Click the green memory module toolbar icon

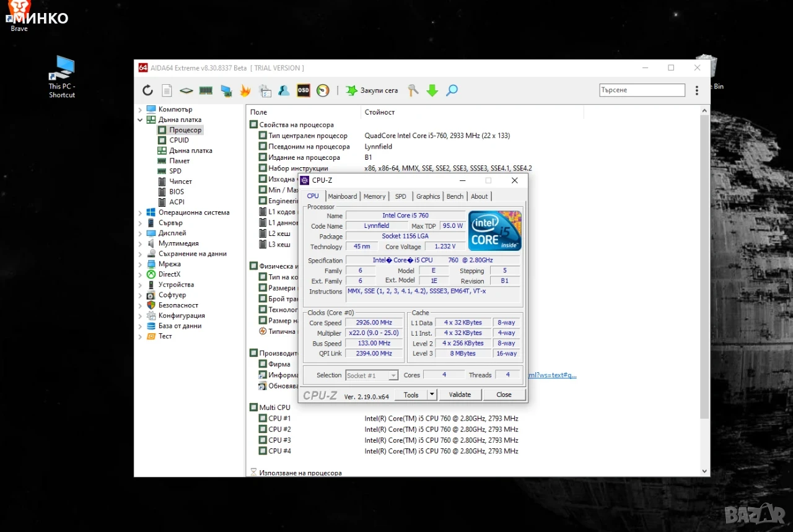click(206, 90)
